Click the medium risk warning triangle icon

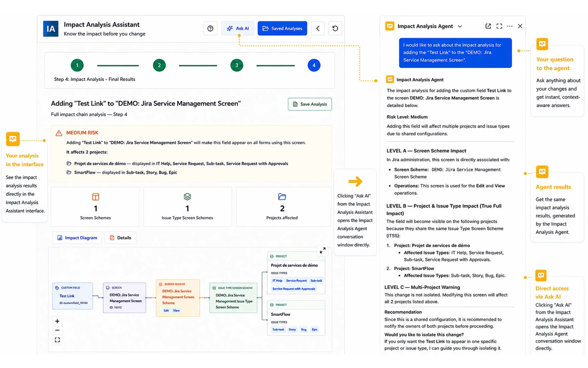[x=59, y=133]
